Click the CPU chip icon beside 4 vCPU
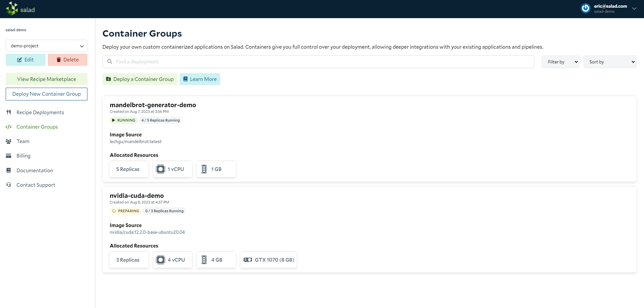 pos(161,260)
